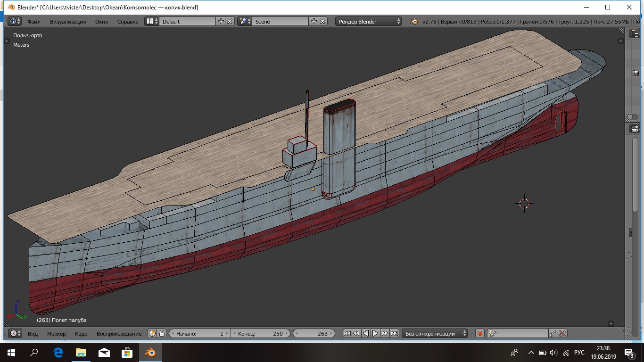Open the Визуализация menu
644x362 pixels.
pos(68,22)
